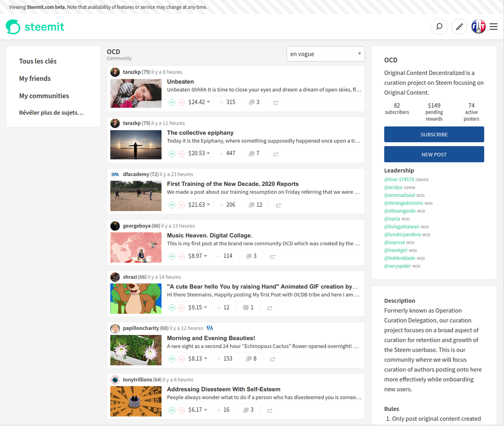The width and height of the screenshot is (504, 426).
Task: Open the search icon in header
Action: click(439, 27)
